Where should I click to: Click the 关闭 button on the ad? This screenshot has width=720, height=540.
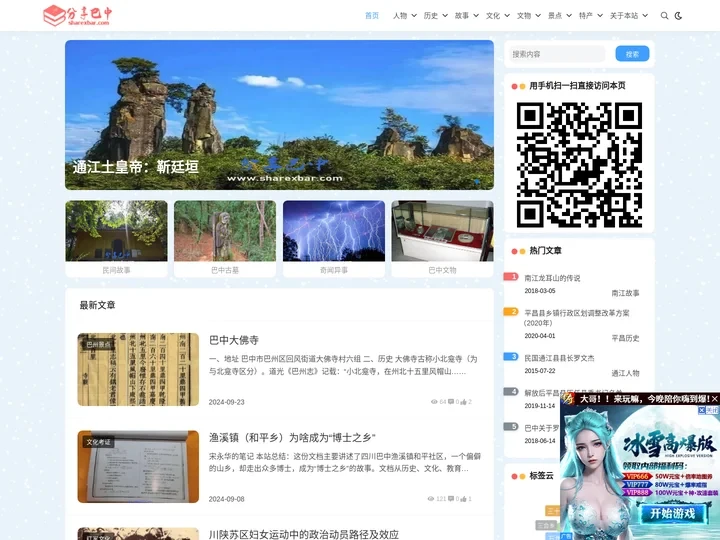(x=708, y=411)
